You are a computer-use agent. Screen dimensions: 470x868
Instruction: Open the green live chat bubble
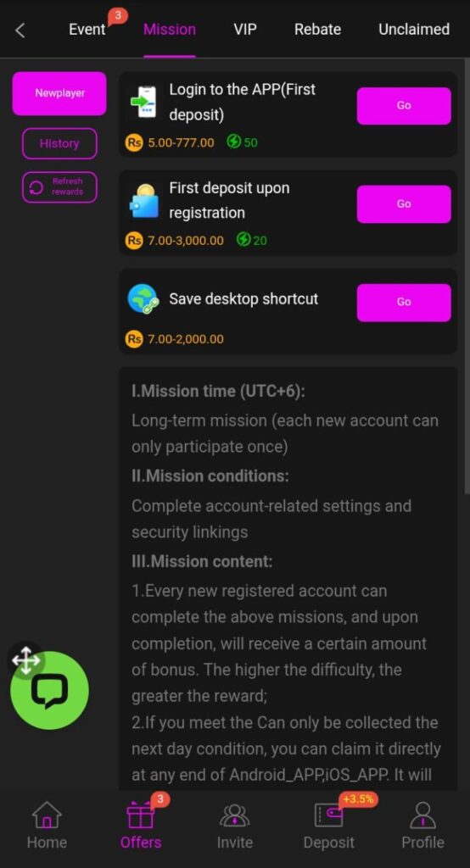coord(49,690)
